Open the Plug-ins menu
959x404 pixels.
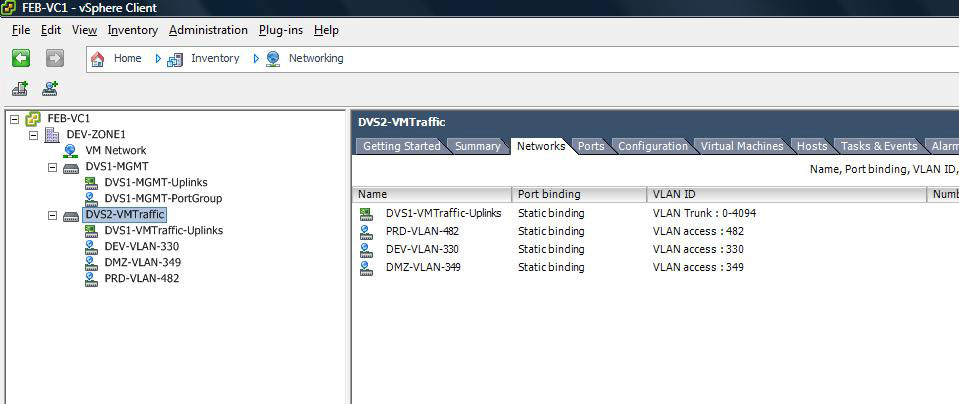[x=280, y=30]
